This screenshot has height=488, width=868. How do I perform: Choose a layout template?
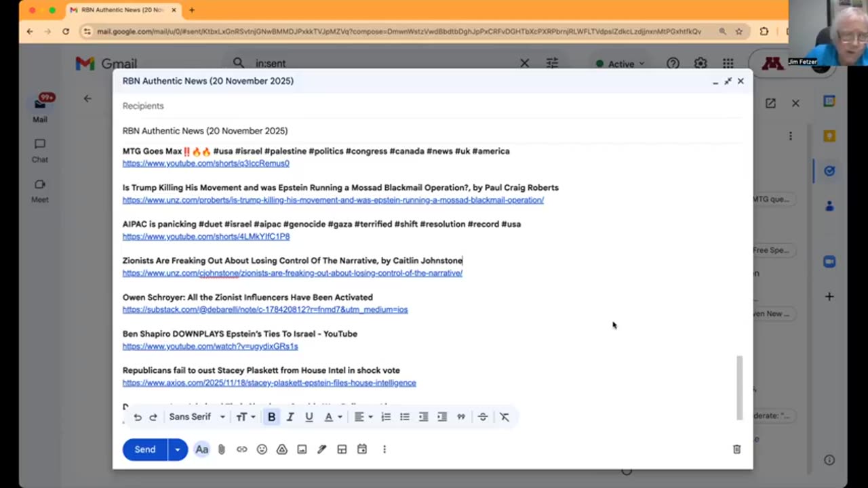tap(342, 449)
